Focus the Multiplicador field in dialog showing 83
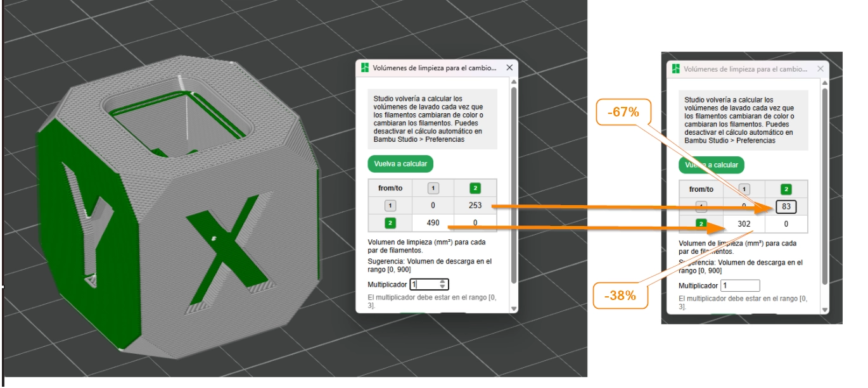This screenshot has height=388, width=868. 739,286
